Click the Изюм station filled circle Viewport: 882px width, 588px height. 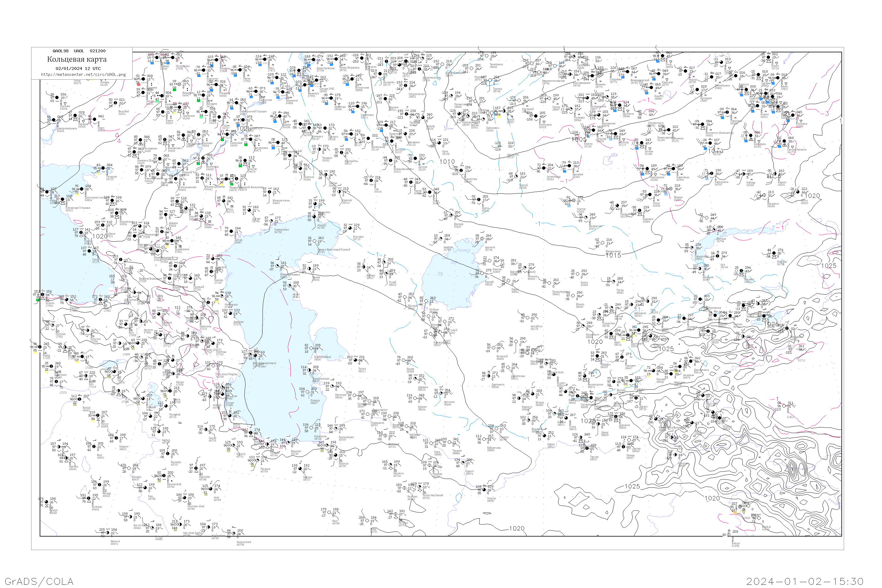click(x=94, y=120)
